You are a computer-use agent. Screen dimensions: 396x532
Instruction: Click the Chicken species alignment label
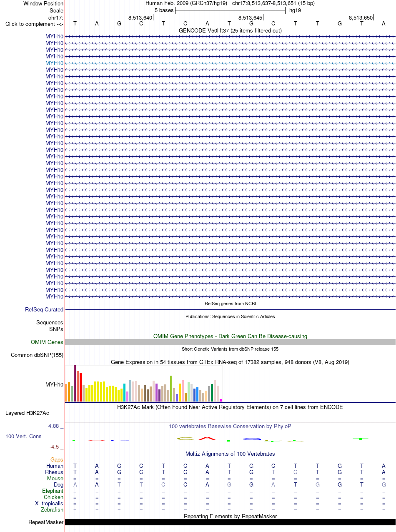tap(54, 497)
